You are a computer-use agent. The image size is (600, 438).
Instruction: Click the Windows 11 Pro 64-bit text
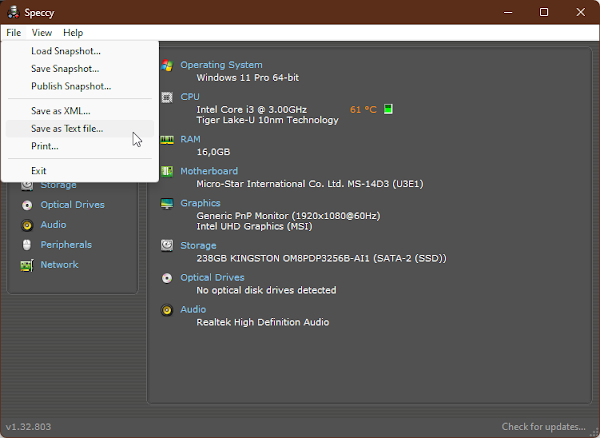pos(248,78)
